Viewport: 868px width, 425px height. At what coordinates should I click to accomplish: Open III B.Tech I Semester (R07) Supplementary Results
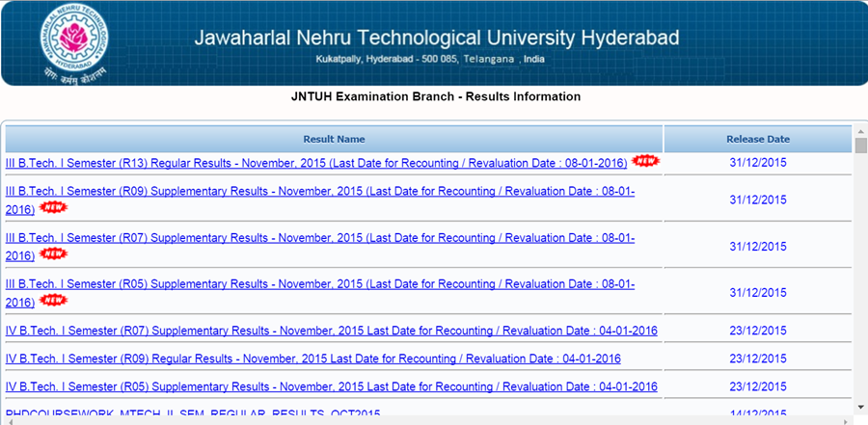[320, 247]
